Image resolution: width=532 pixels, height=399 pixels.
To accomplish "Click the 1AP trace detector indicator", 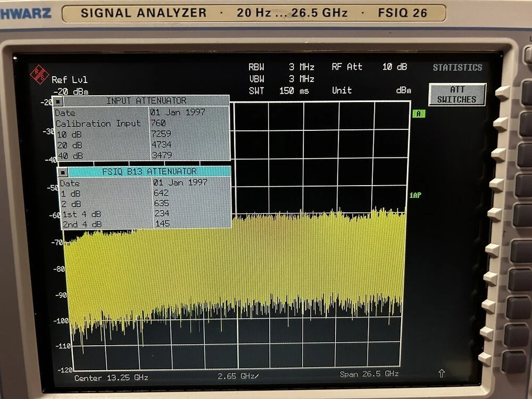I will pos(414,195).
